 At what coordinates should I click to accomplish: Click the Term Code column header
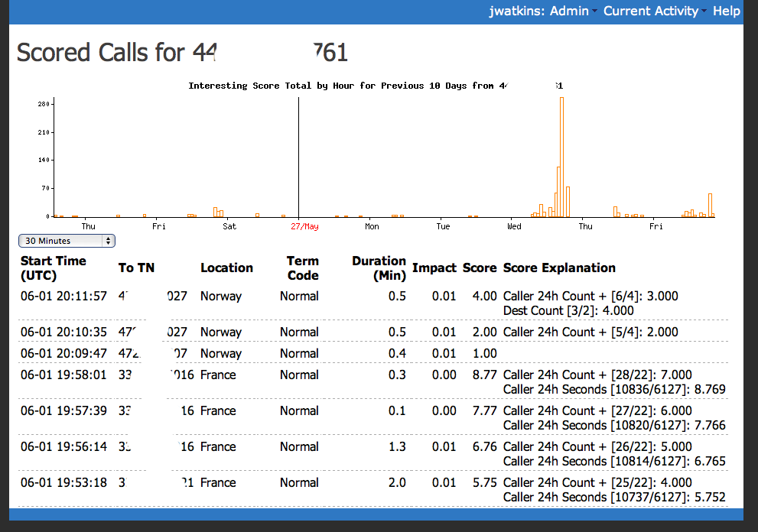(x=302, y=268)
